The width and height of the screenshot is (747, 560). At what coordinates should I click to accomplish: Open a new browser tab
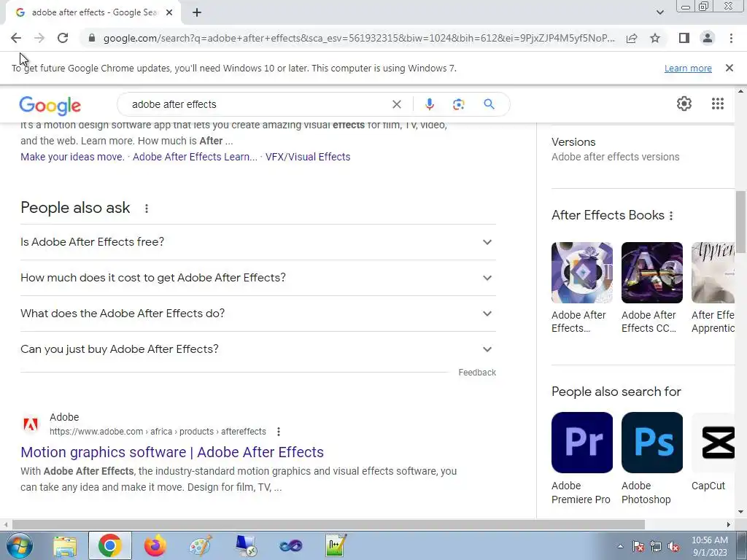click(197, 13)
